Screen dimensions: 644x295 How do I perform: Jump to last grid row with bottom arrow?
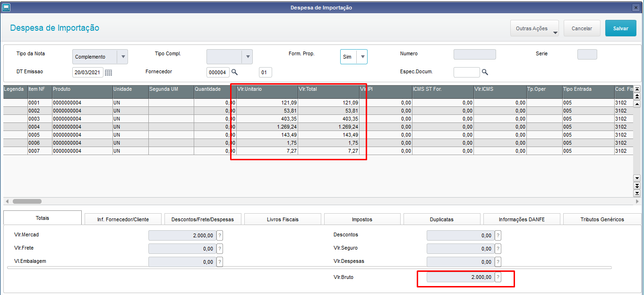(x=637, y=193)
